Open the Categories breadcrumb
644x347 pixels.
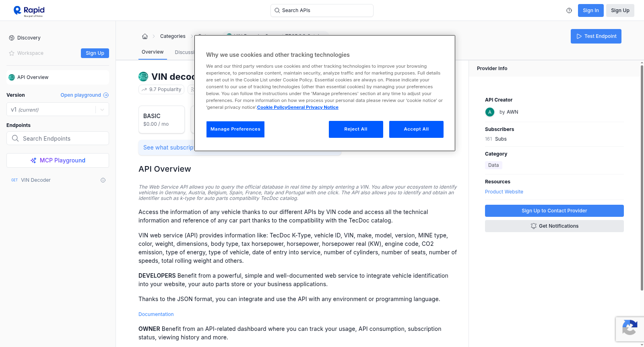173,36
